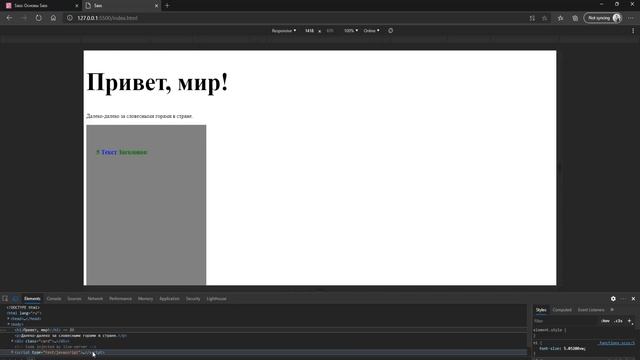Open device toolbar more options menu
This screenshot has height=360, width=640.
coord(633,31)
